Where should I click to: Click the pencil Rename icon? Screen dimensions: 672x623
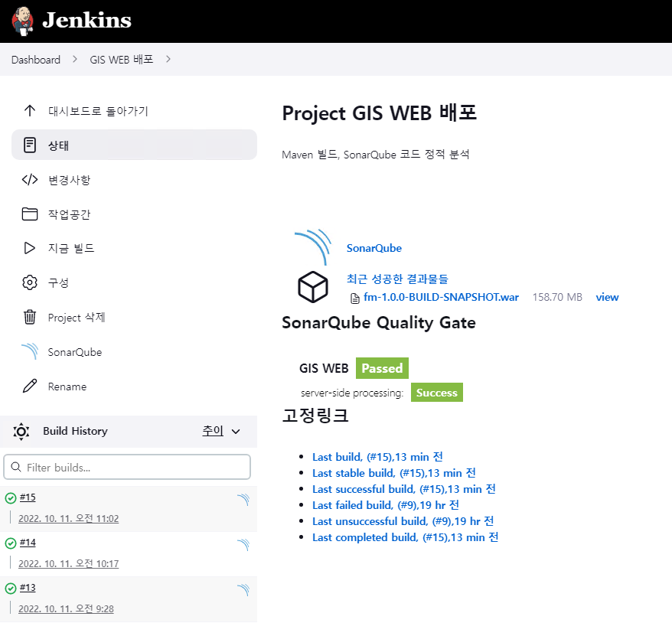[x=30, y=386]
